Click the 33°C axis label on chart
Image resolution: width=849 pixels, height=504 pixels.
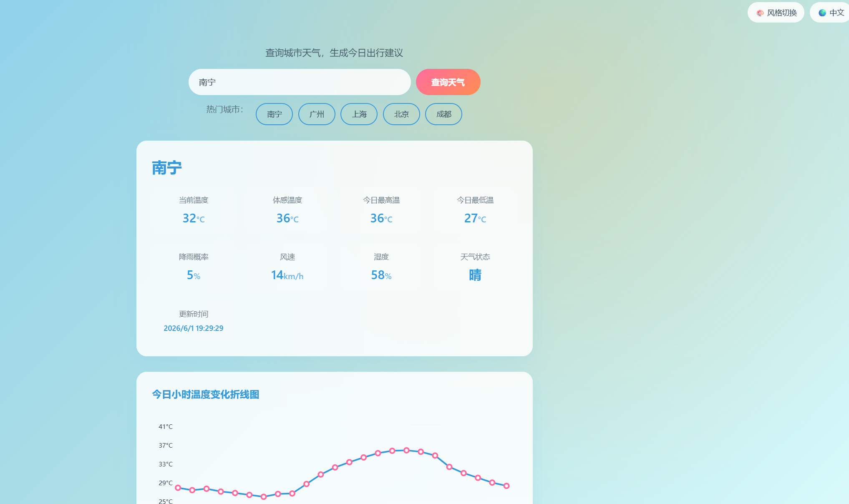pos(165,464)
